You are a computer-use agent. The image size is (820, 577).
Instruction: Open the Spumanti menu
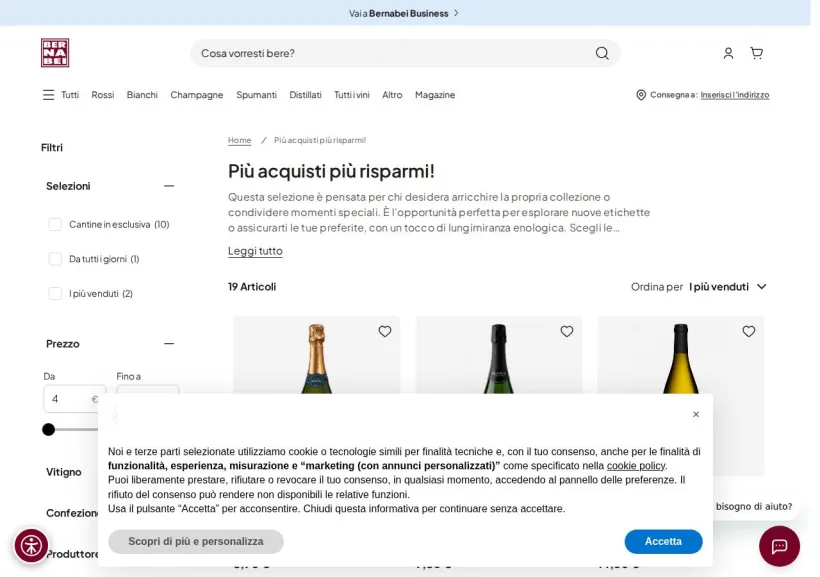256,95
